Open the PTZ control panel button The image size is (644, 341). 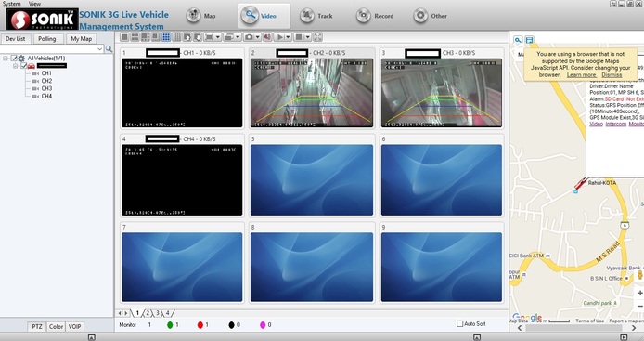point(37,327)
